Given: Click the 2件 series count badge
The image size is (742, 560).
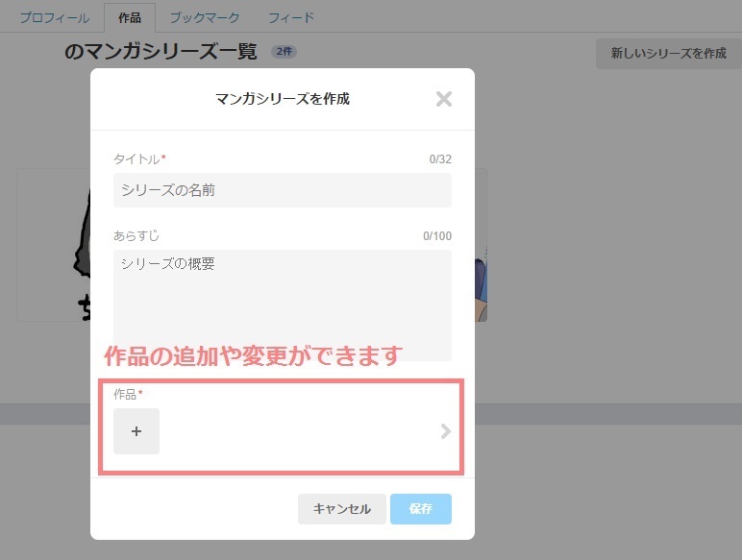Looking at the screenshot, I should point(284,53).
